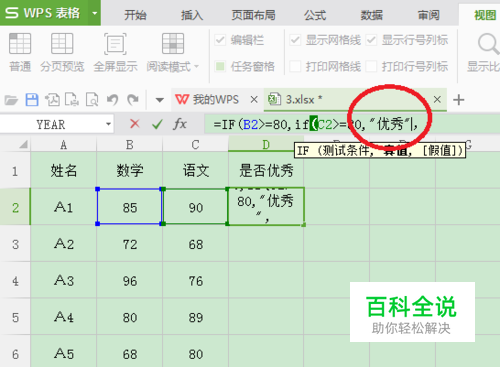This screenshot has width=500, height=367.
Task: Click the zoom ratio magnifier icon
Action: pos(488,44)
